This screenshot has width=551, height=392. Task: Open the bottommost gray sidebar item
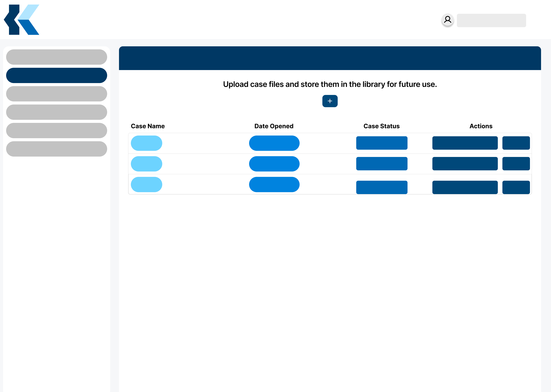coord(56,149)
